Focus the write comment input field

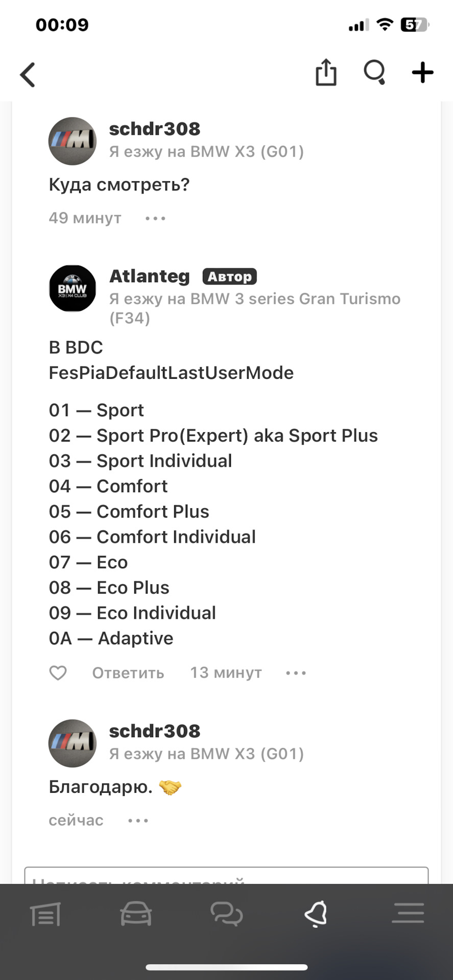click(226, 876)
